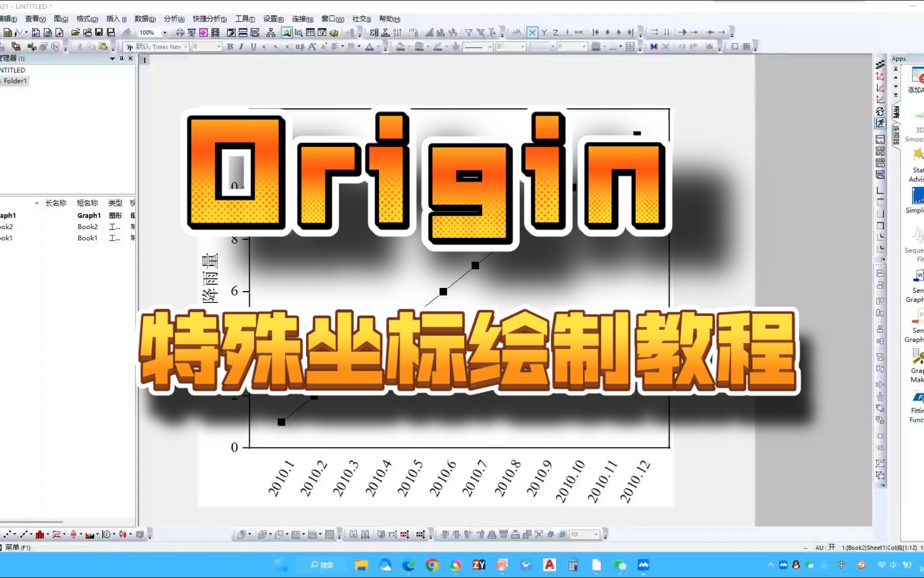The width and height of the screenshot is (924, 578).
Task: Open the 帮助(H) Help menu
Action: (389, 19)
